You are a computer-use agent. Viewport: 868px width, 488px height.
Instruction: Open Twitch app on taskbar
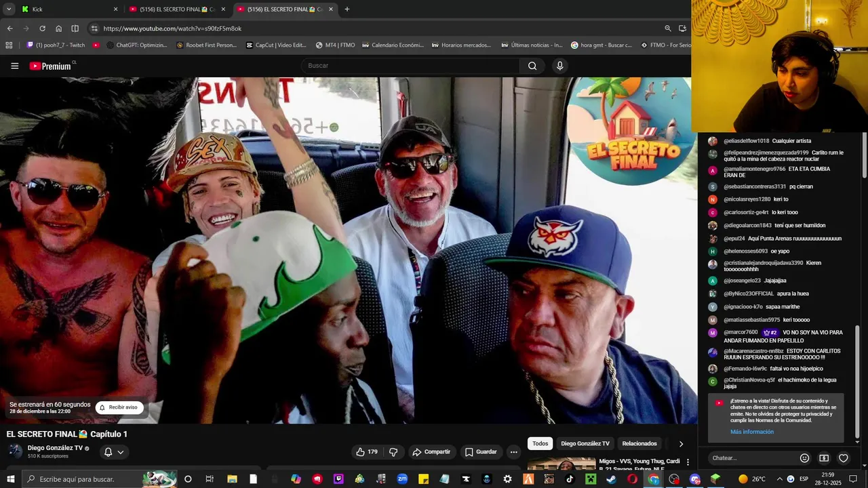tap(338, 479)
